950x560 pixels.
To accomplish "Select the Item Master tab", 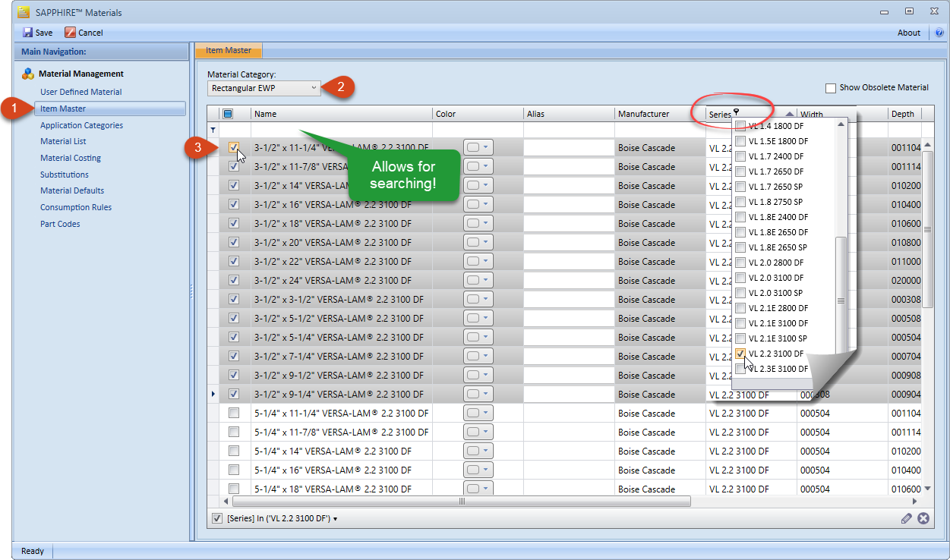I will coord(229,51).
